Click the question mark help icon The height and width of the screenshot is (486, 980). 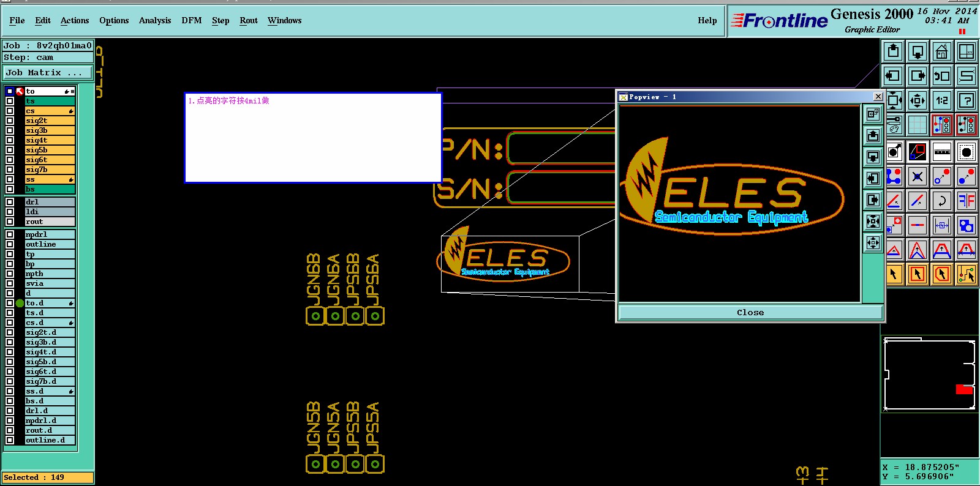pyautogui.click(x=967, y=100)
